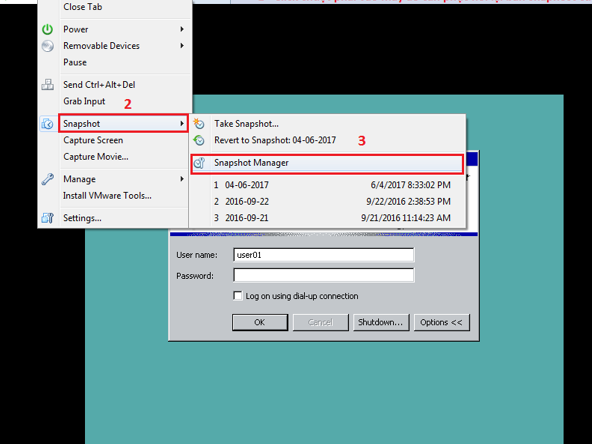The height and width of the screenshot is (444, 592).
Task: Select Grab Input menu entry
Action: [x=84, y=101]
